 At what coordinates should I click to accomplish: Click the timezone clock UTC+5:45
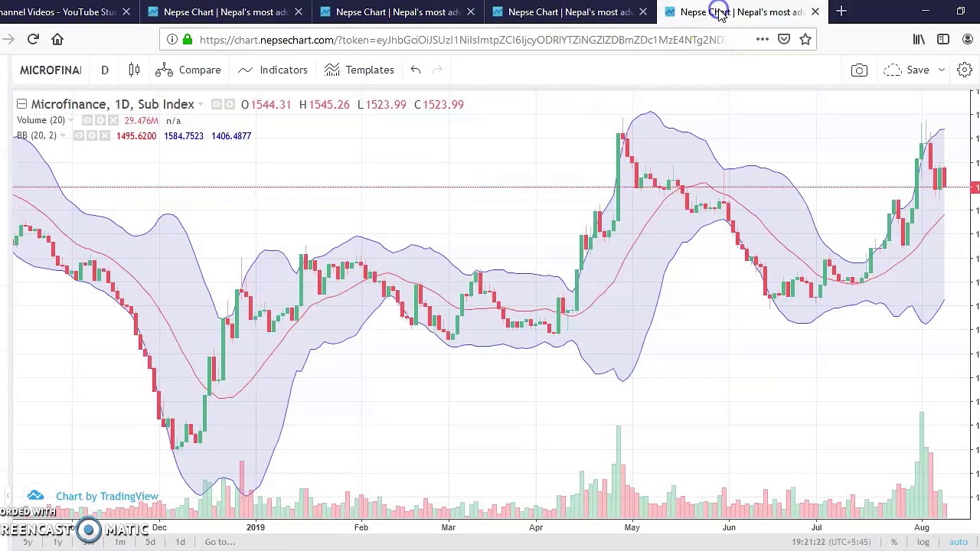click(x=831, y=542)
